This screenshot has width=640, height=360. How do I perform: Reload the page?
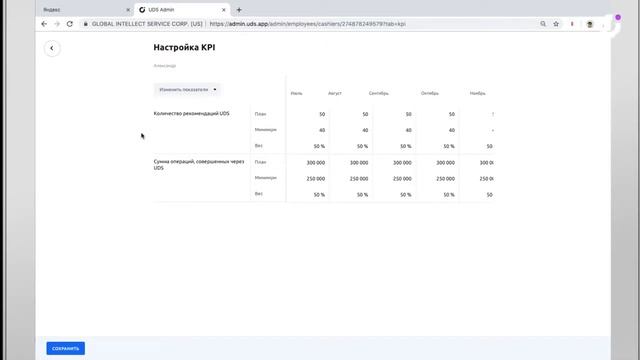coord(70,24)
